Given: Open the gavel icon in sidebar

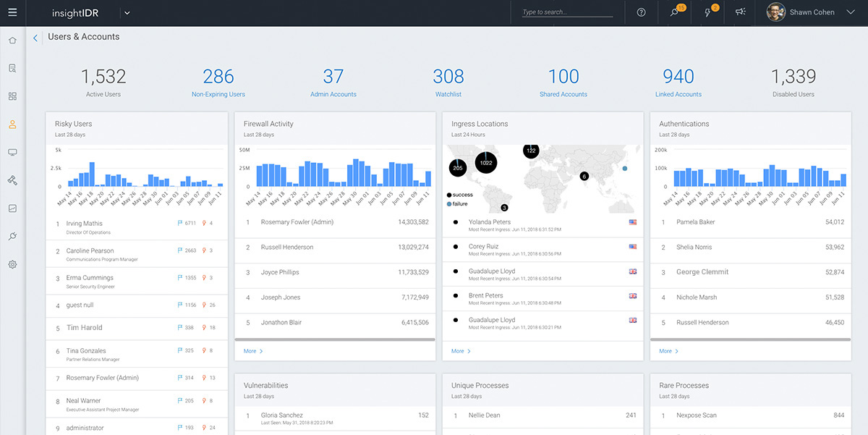Looking at the screenshot, I should tap(12, 180).
